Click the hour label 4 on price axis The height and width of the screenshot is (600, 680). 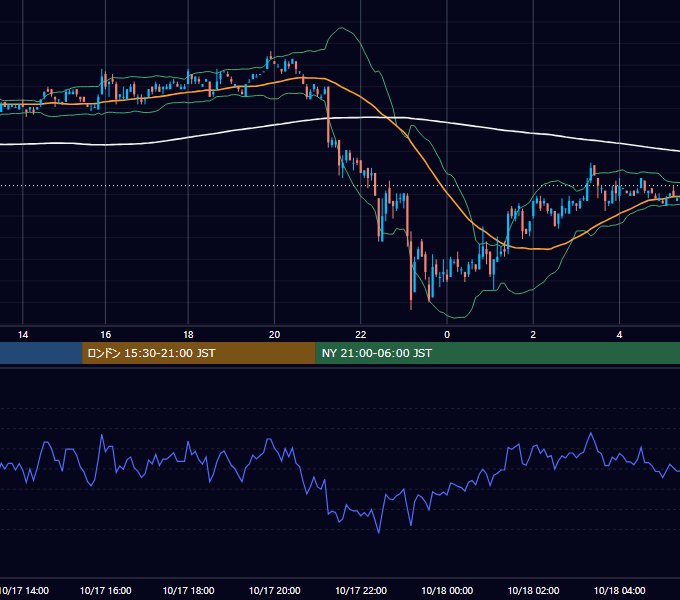point(619,335)
